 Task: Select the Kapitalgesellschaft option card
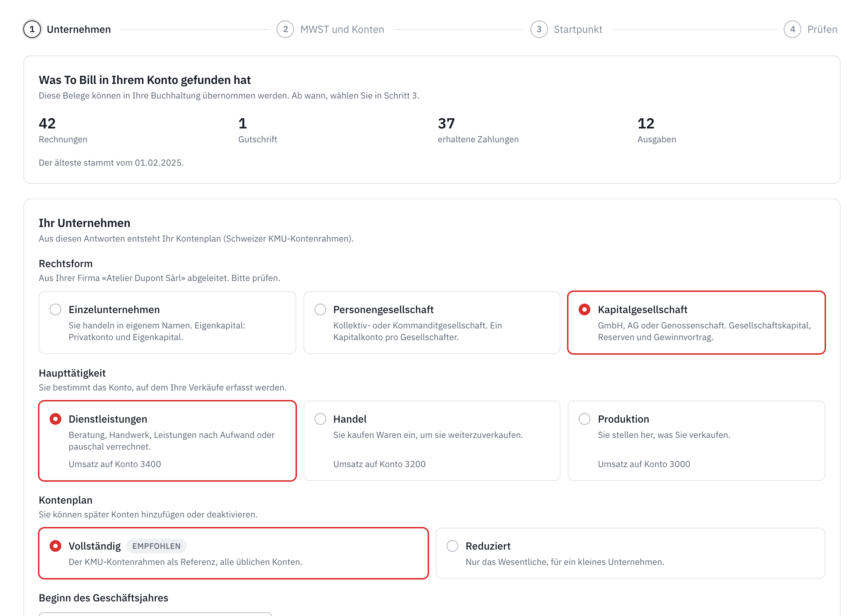tap(697, 323)
